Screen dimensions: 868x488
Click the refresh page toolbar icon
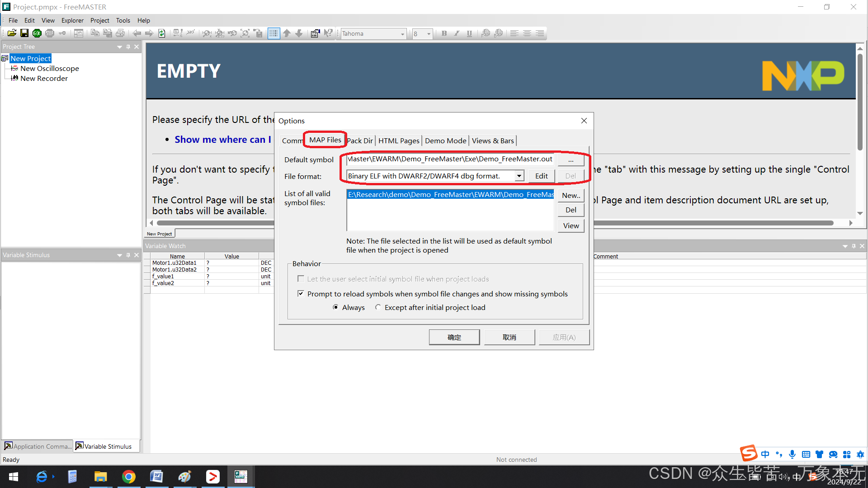[162, 33]
